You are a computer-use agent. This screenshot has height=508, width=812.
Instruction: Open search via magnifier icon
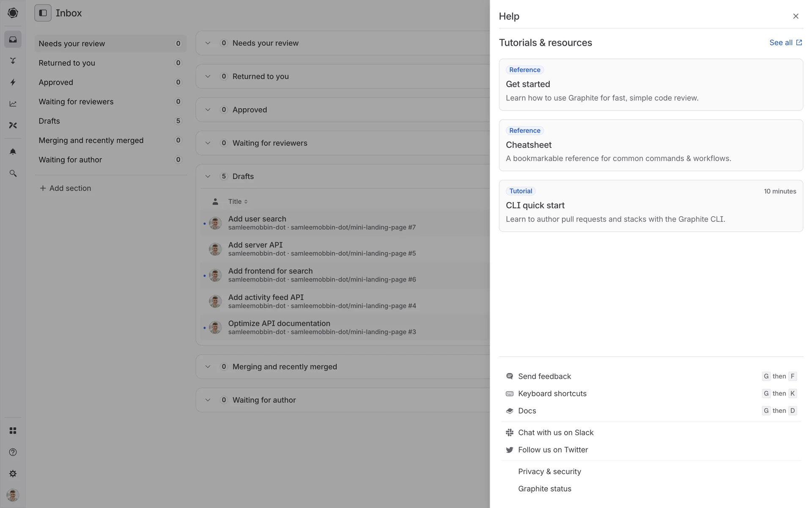[x=13, y=174]
